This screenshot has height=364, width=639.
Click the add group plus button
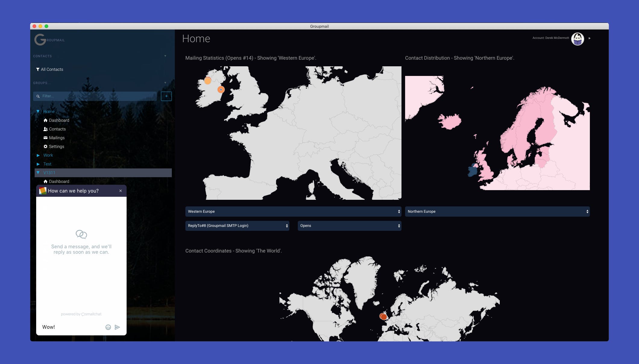166,96
